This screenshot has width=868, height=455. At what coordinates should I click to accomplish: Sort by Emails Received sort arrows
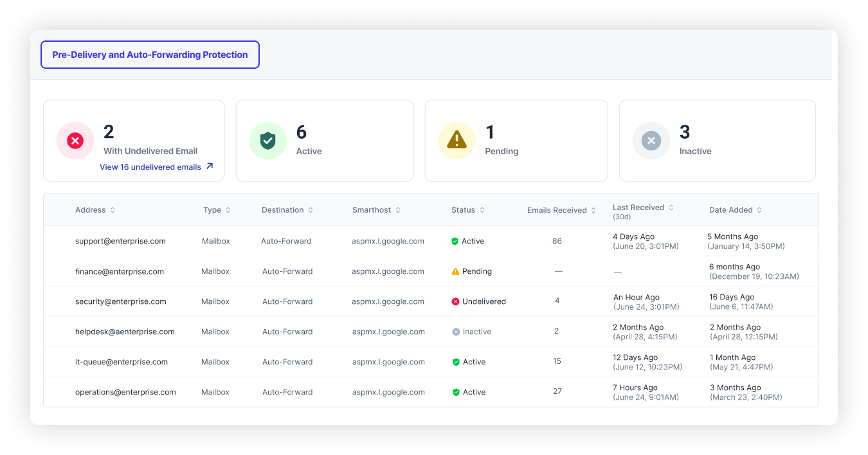[593, 210]
